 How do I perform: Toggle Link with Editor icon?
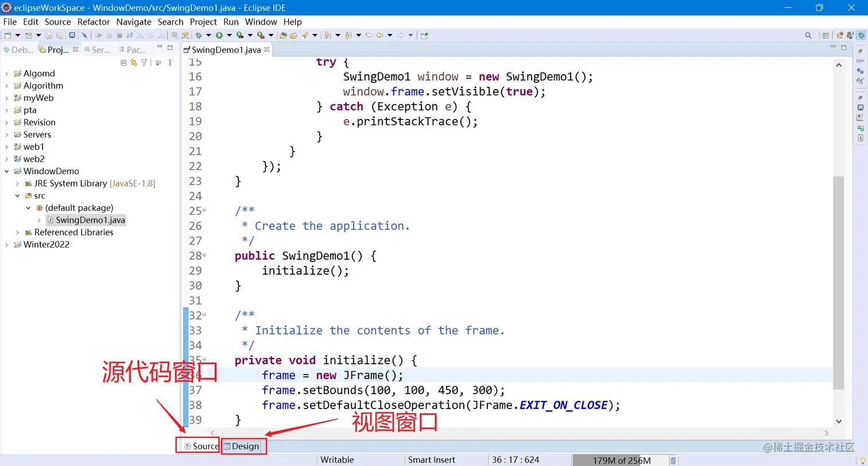point(134,63)
